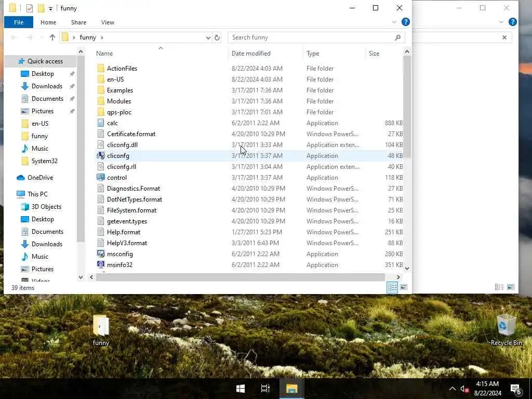Select the ActionFiles folder icon
This screenshot has height=399, width=532.
click(x=101, y=68)
